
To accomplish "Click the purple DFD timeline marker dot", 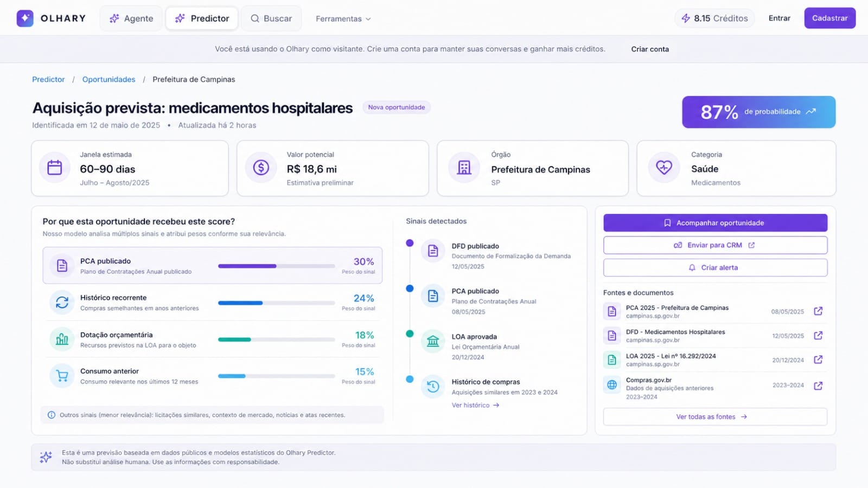I will click(x=410, y=243).
